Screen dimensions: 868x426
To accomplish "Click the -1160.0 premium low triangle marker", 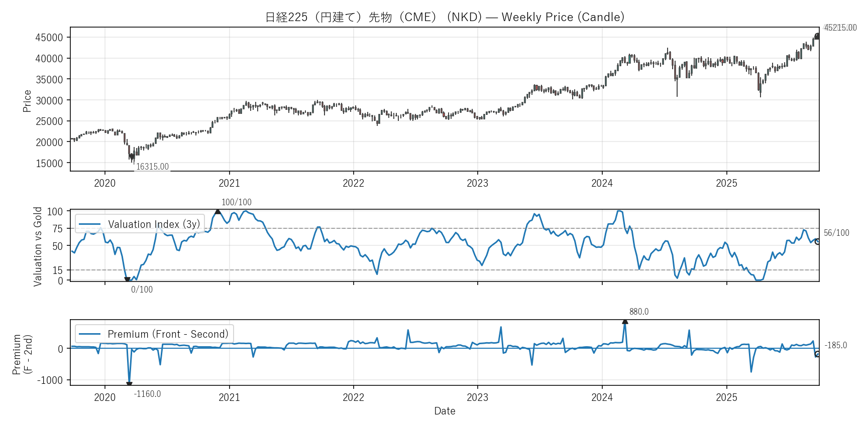I will click(129, 384).
